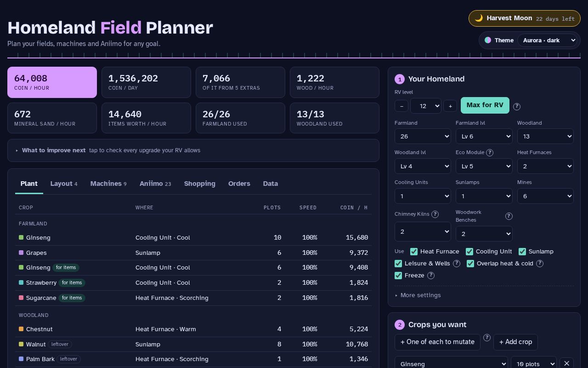Click the help icon next to Max for RV
The width and height of the screenshot is (588, 368).
pyautogui.click(x=517, y=106)
